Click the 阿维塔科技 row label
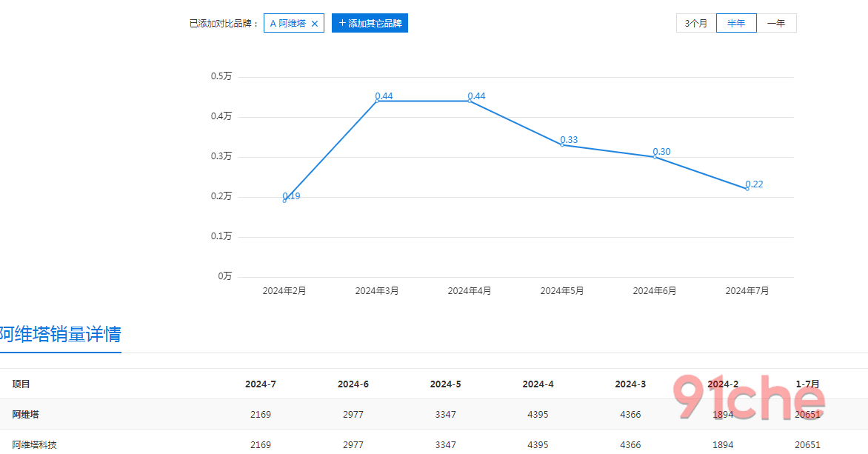The height and width of the screenshot is (454, 868). coord(34,445)
